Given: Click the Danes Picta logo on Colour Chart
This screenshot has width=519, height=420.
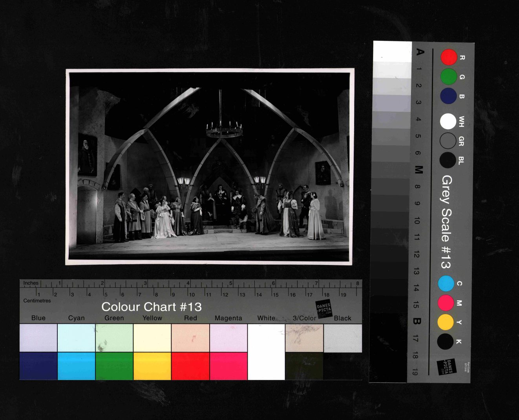Looking at the screenshot, I should [x=324, y=309].
